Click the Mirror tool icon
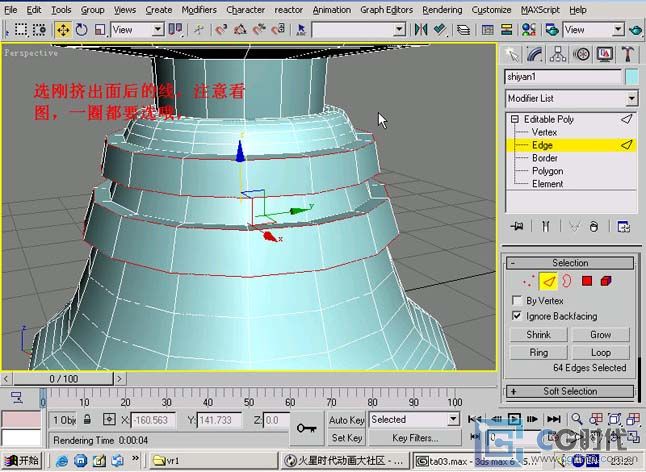The height and width of the screenshot is (472, 646). coord(421,30)
